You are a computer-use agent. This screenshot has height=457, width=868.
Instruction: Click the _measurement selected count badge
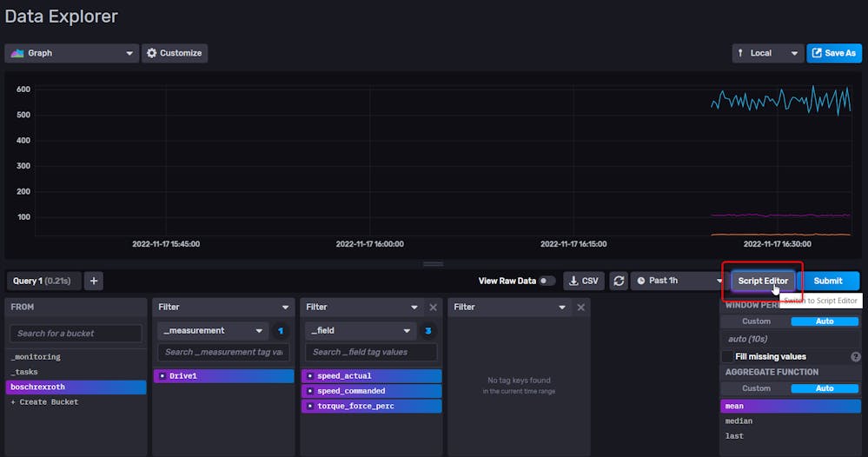pyautogui.click(x=281, y=331)
